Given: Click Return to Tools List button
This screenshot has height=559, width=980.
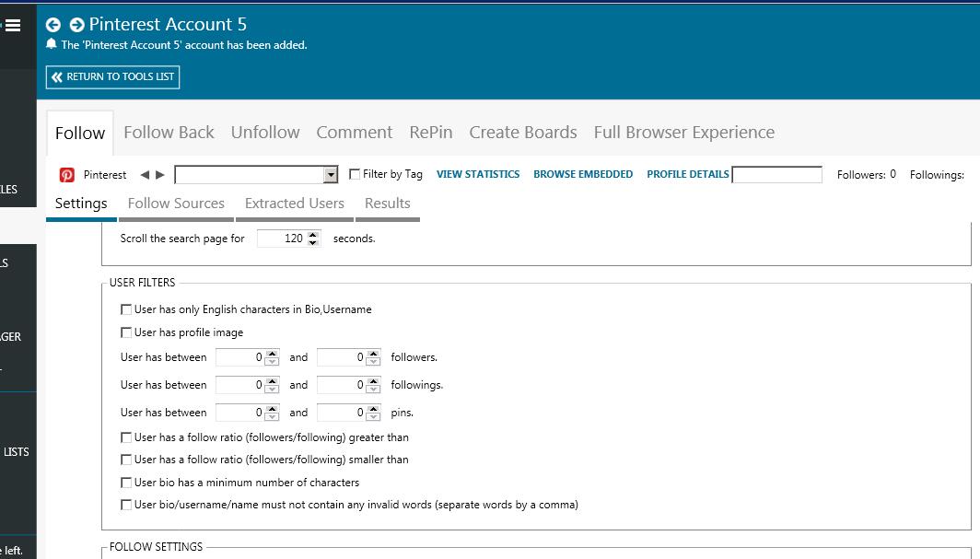Looking at the screenshot, I should click(x=113, y=77).
